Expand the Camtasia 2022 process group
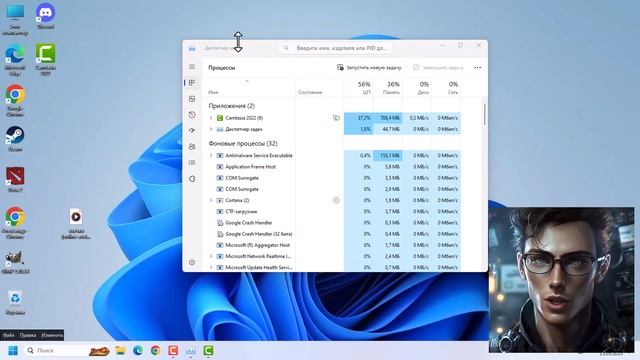This screenshot has height=360, width=640. [x=211, y=118]
